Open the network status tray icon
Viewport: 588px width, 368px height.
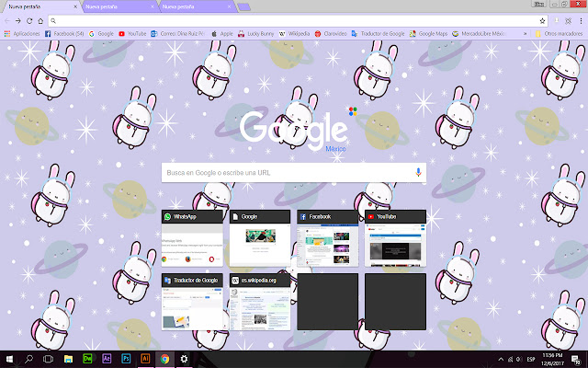click(511, 360)
